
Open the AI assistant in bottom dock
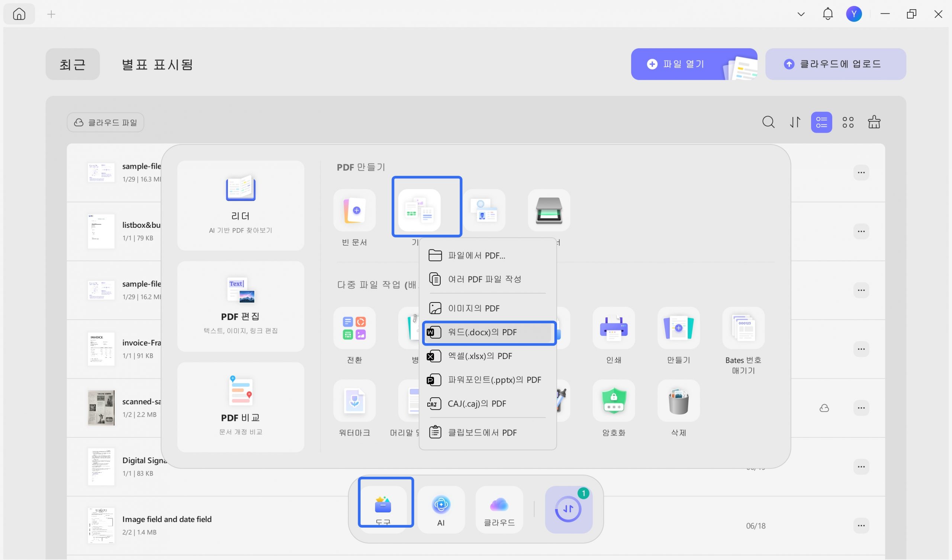pyautogui.click(x=441, y=509)
